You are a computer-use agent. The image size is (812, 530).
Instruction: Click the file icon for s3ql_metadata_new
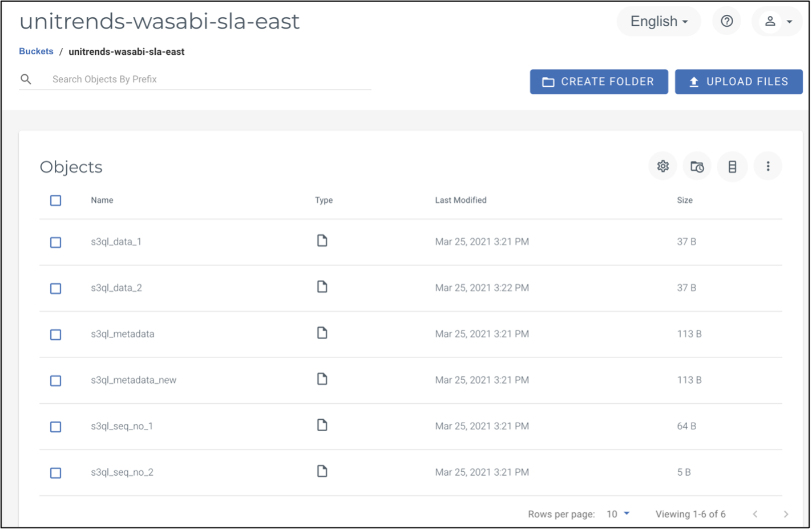click(x=322, y=380)
